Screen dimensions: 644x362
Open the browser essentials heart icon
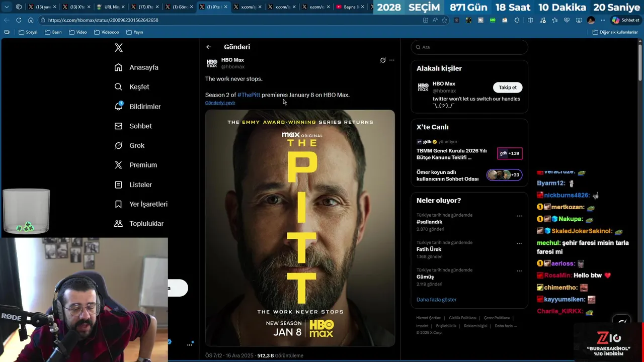(x=567, y=20)
